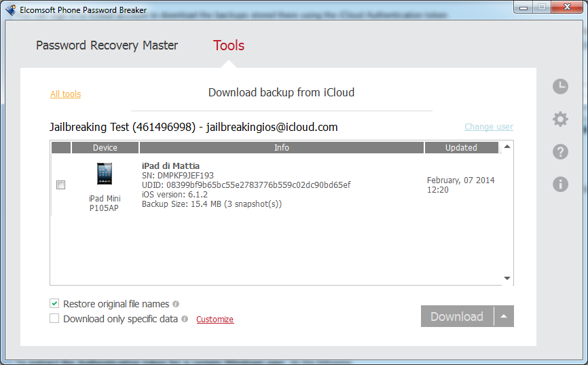This screenshot has width=588, height=365.
Task: Click the Change user link
Action: [489, 127]
